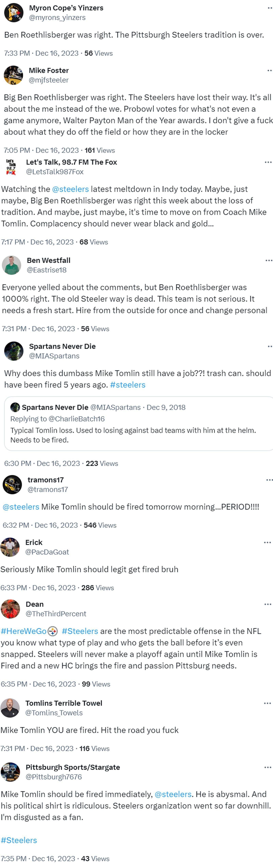The width and height of the screenshot is (273, 868).
Task: Click Tomlins Terrible Towel avatar
Action: pos(10,708)
